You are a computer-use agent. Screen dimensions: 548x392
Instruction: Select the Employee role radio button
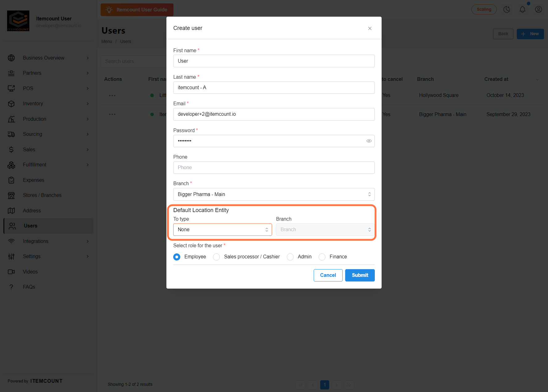[177, 257]
